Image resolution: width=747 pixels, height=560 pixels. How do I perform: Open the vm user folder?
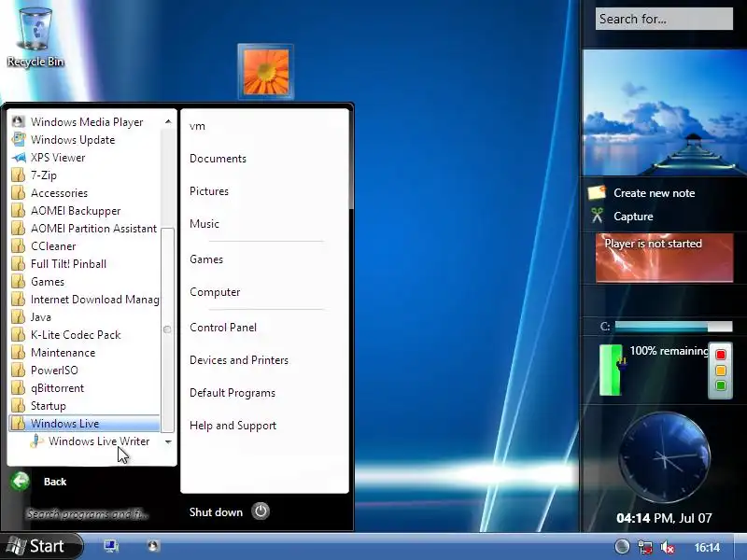(197, 126)
